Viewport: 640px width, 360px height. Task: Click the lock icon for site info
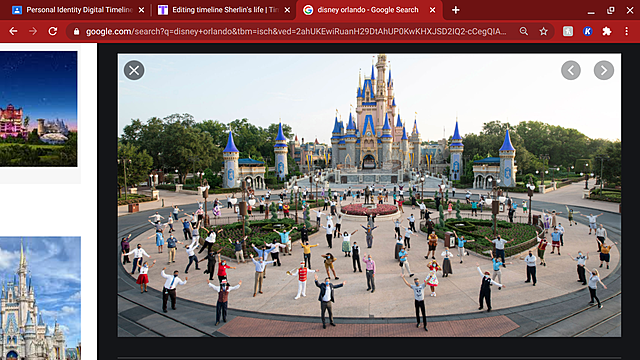[x=76, y=31]
